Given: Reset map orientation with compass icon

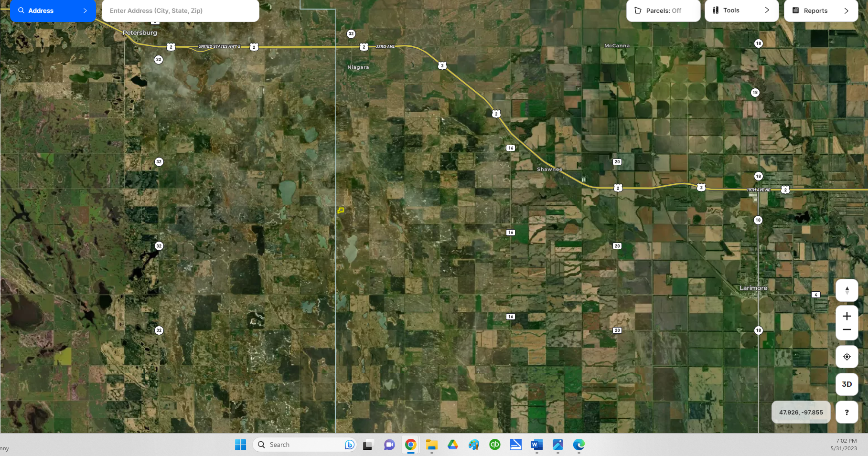Looking at the screenshot, I should 847,290.
